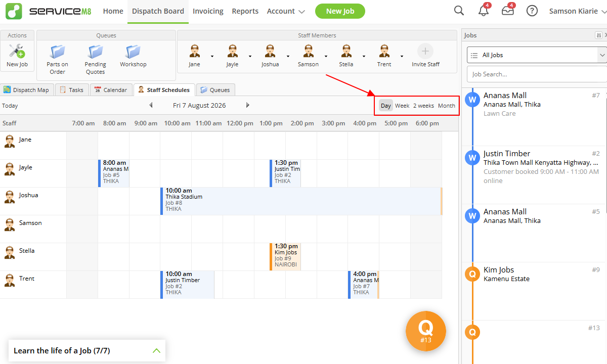
Task: Open the Account dropdown menu
Action: (x=286, y=11)
